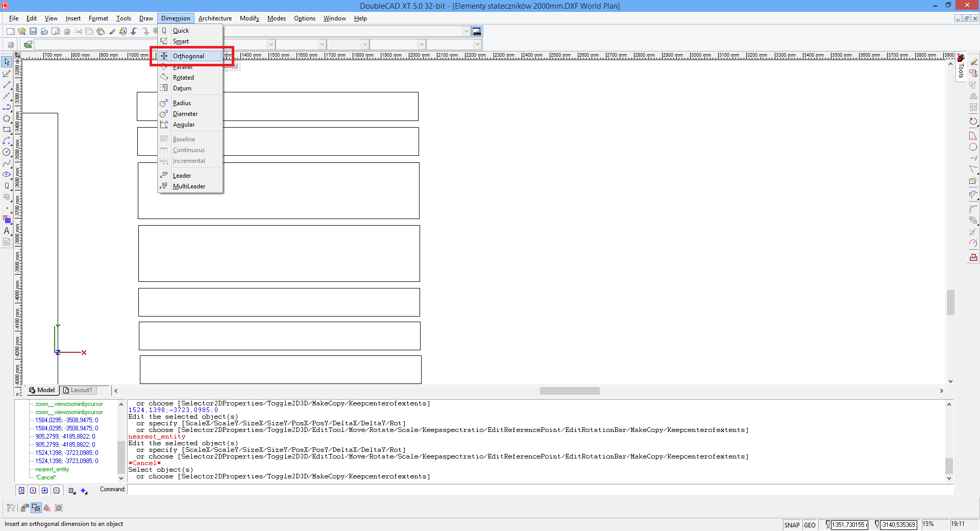Viewport: 980px width, 531px height.
Task: Click the arrow Select tool icon
Action: pos(7,62)
